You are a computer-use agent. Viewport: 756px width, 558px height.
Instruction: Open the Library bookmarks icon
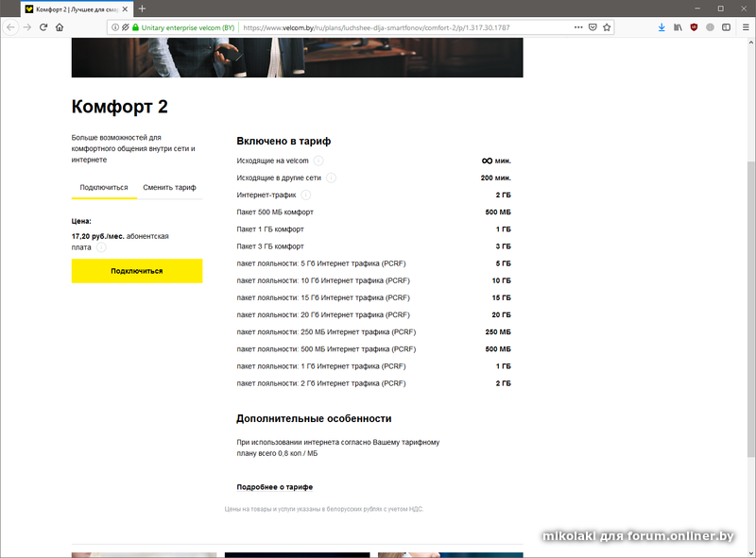pos(678,27)
